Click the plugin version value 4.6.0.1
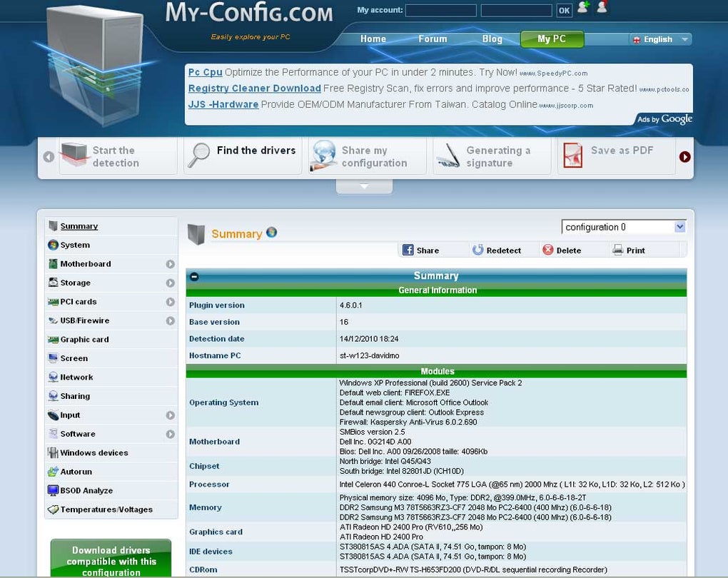Screen dimensions: 728x578 pos(350,305)
